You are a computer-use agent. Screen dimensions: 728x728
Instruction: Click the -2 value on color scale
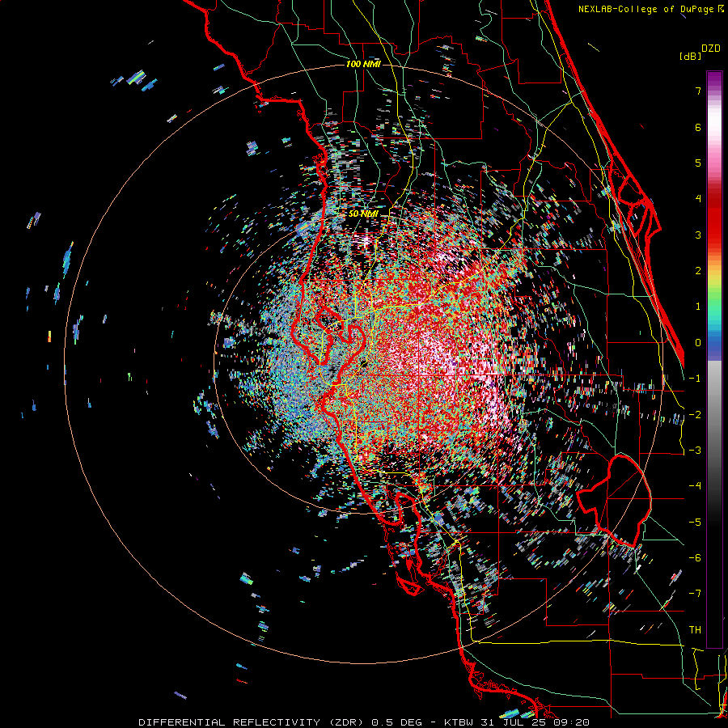695,415
